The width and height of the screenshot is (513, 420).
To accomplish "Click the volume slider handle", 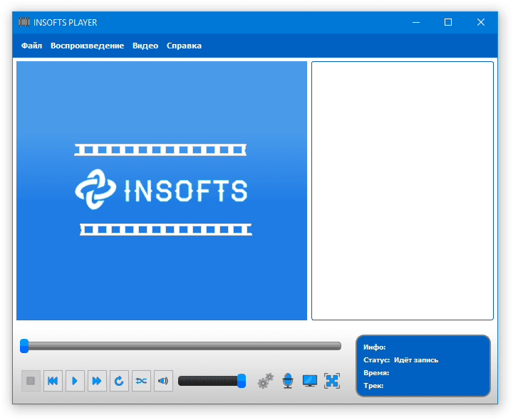I will (x=242, y=381).
